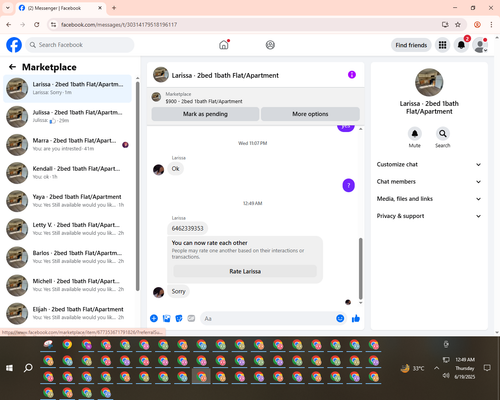Expand Privacy & support section
Screen dimensions: 500x400
coord(429,216)
